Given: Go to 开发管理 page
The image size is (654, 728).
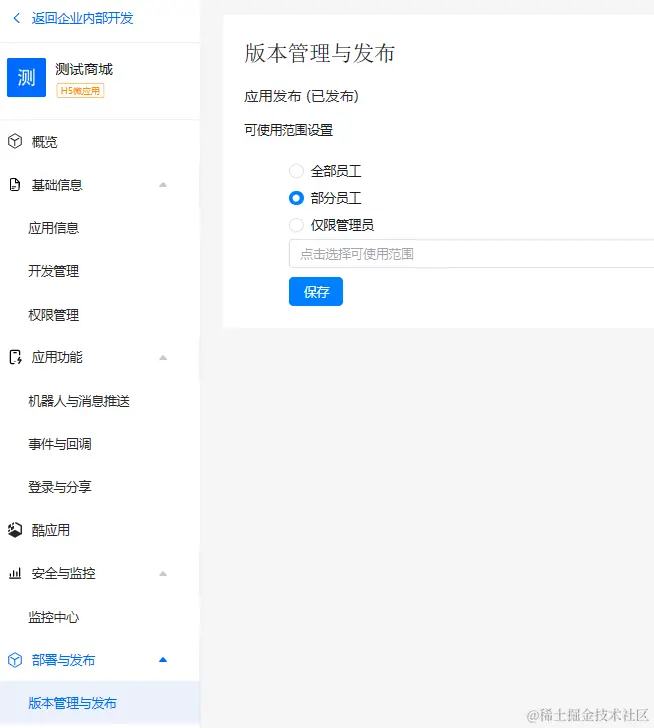Looking at the screenshot, I should pyautogui.click(x=53, y=271).
